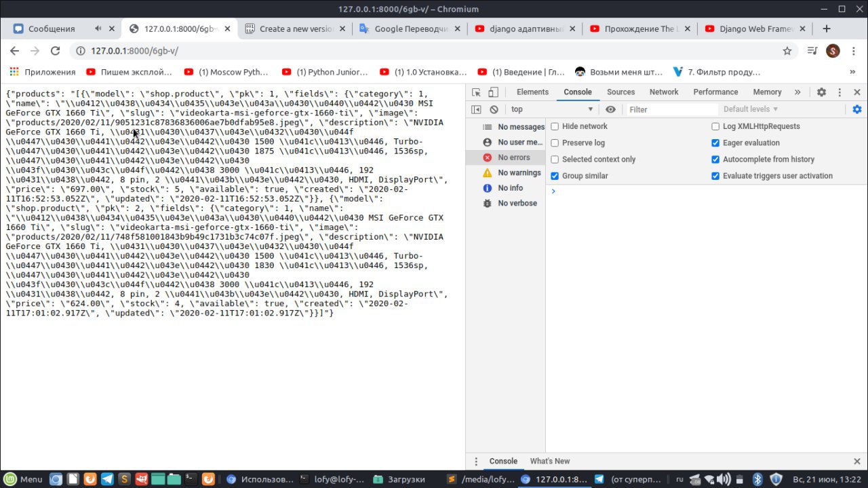Open the Bluetooth tray icon
868x488 pixels.
(x=758, y=479)
